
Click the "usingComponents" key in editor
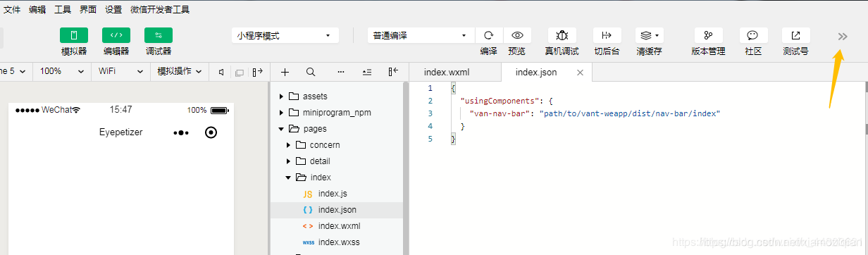point(502,101)
